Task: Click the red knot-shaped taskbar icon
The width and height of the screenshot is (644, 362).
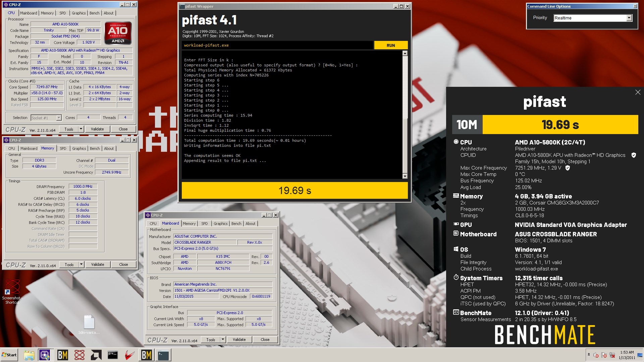Action: 79,355
